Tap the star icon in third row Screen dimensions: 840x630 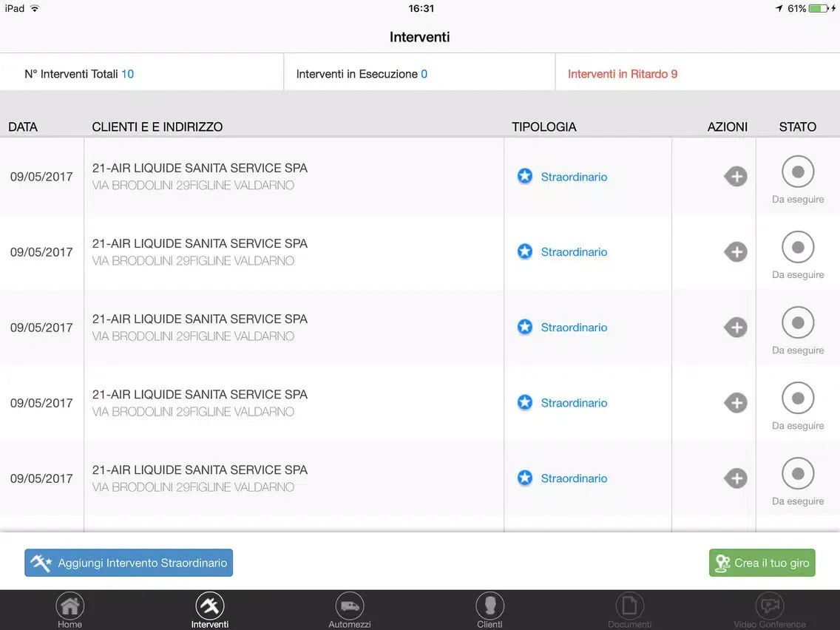525,328
